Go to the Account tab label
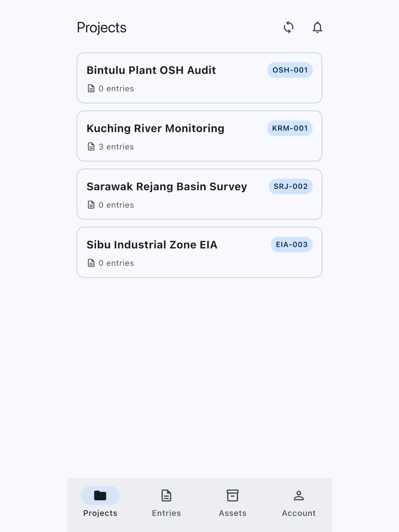 click(x=299, y=513)
